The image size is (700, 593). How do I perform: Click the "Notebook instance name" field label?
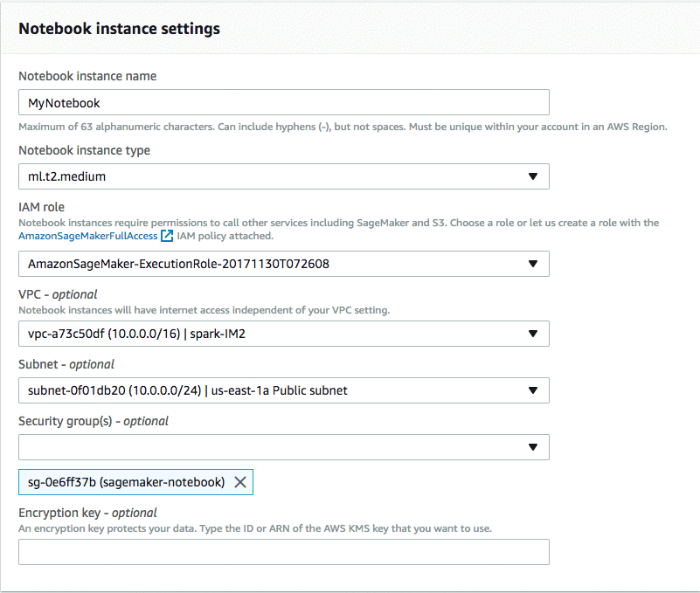click(x=87, y=76)
